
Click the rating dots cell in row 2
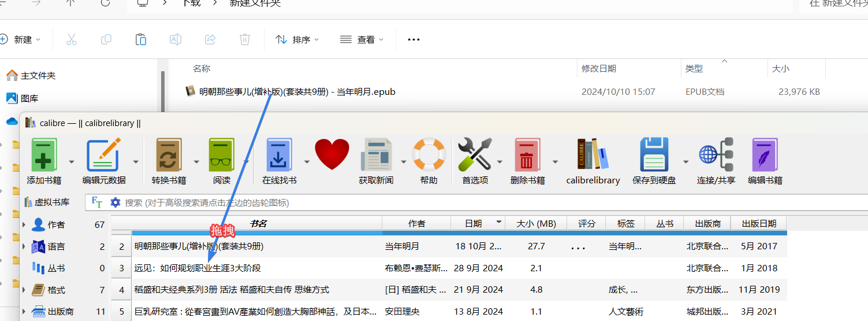coord(578,247)
